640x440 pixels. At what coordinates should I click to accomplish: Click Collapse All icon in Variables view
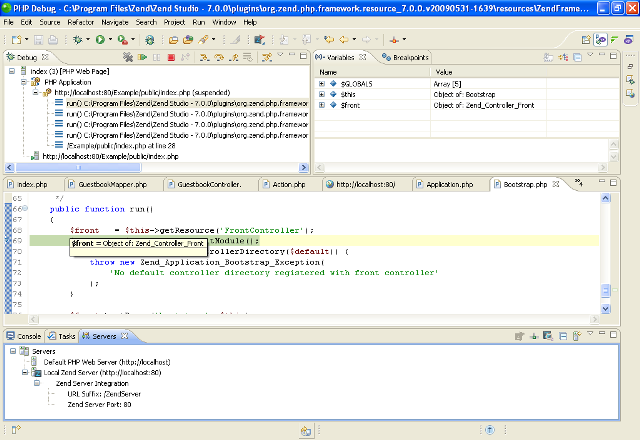tap(578, 58)
